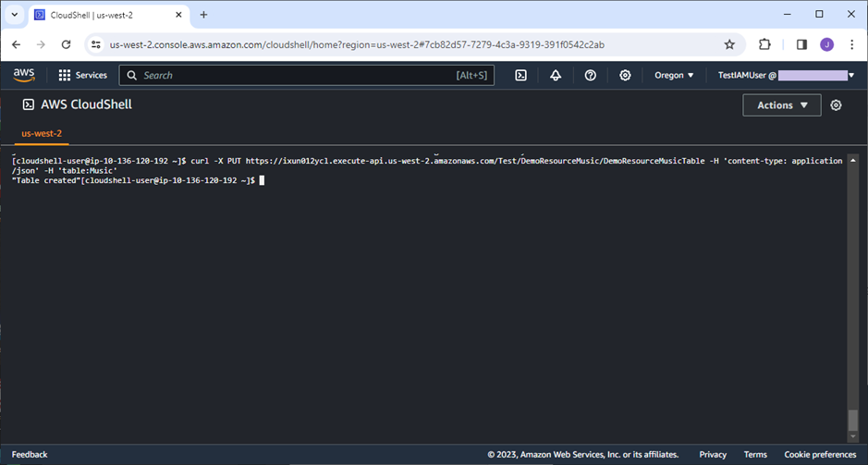Click the 'table:Music' header text
868x465 pixels.
pyautogui.click(x=88, y=171)
